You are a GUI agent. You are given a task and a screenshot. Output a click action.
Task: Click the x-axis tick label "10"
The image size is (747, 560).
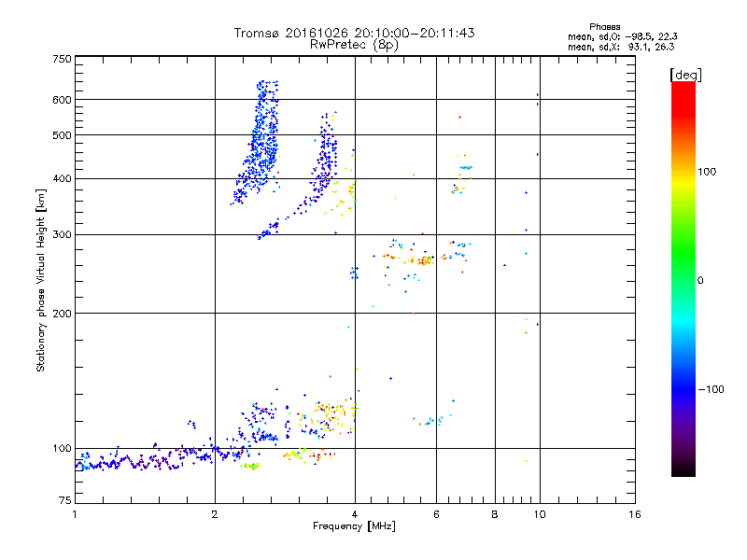pos(540,514)
